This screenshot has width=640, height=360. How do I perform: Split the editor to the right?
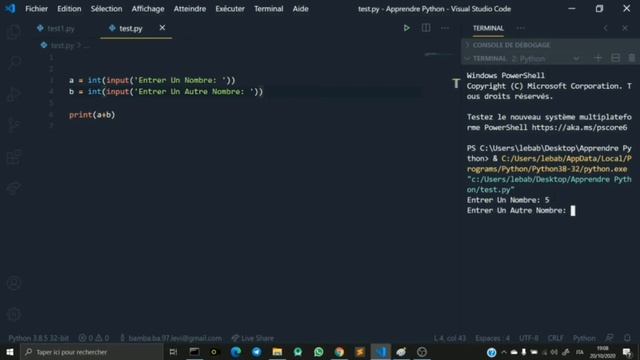pos(426,28)
